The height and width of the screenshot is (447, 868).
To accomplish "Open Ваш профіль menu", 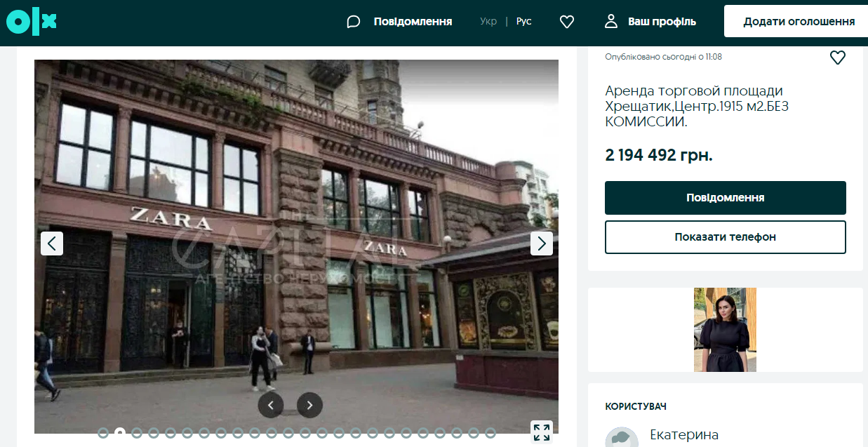I will pyautogui.click(x=662, y=22).
